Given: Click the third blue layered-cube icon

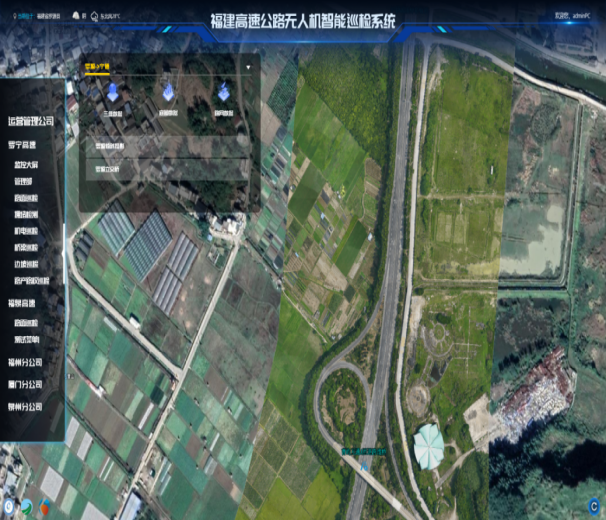Looking at the screenshot, I should click(x=224, y=93).
